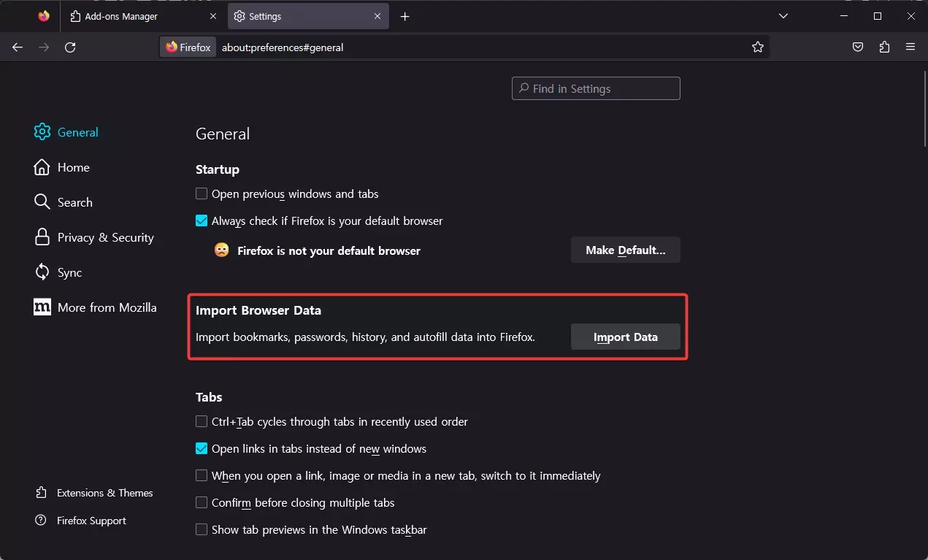Click the Import Browser Data heading

point(258,310)
